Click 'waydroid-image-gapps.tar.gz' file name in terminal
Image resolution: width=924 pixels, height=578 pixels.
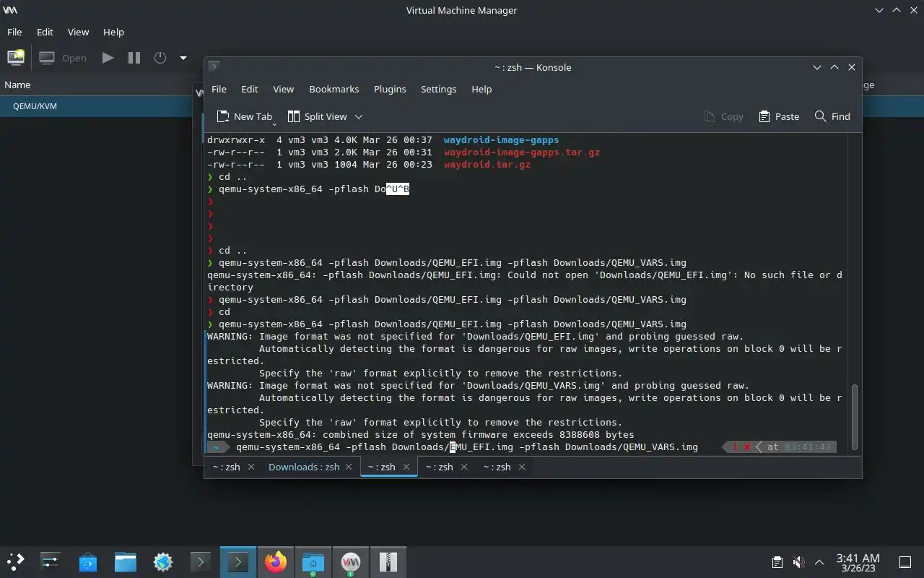pyautogui.click(x=521, y=152)
